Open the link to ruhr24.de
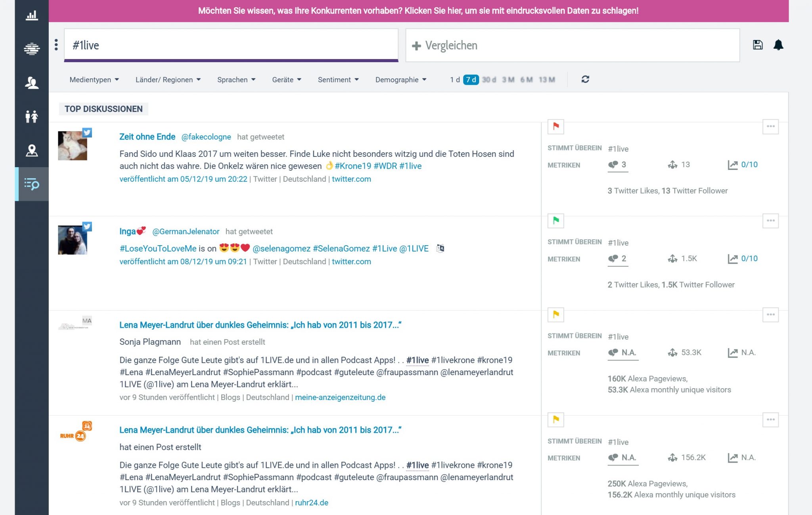Screen dimensions: 812x515 312,502
